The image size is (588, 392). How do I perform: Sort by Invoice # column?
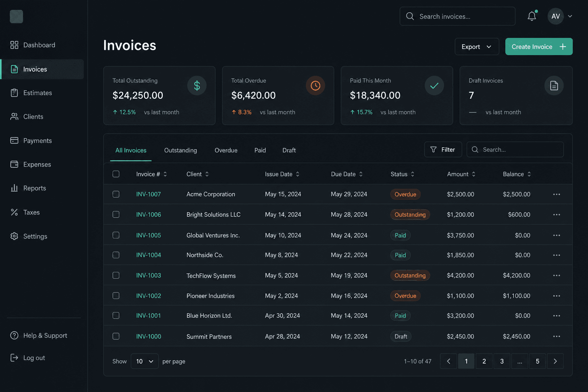click(x=152, y=174)
